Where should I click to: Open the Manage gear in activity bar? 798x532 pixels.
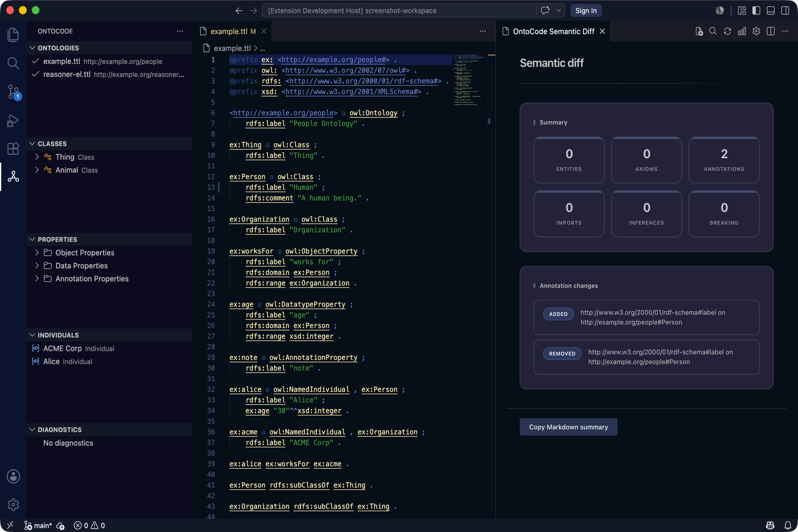14,504
